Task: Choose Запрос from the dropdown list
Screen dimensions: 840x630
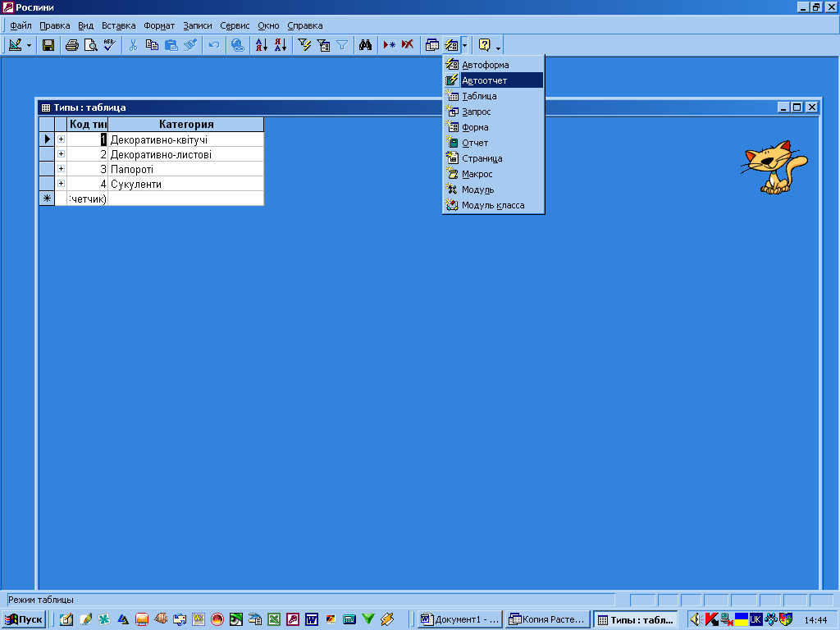Action: pos(493,112)
